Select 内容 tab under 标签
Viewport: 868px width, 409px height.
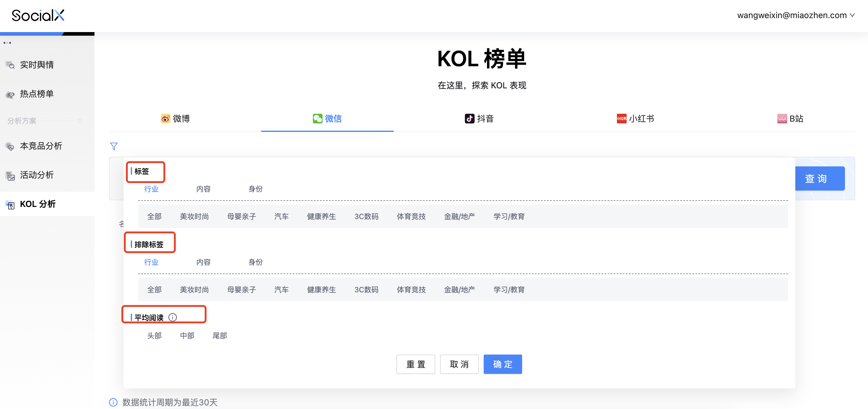(204, 189)
